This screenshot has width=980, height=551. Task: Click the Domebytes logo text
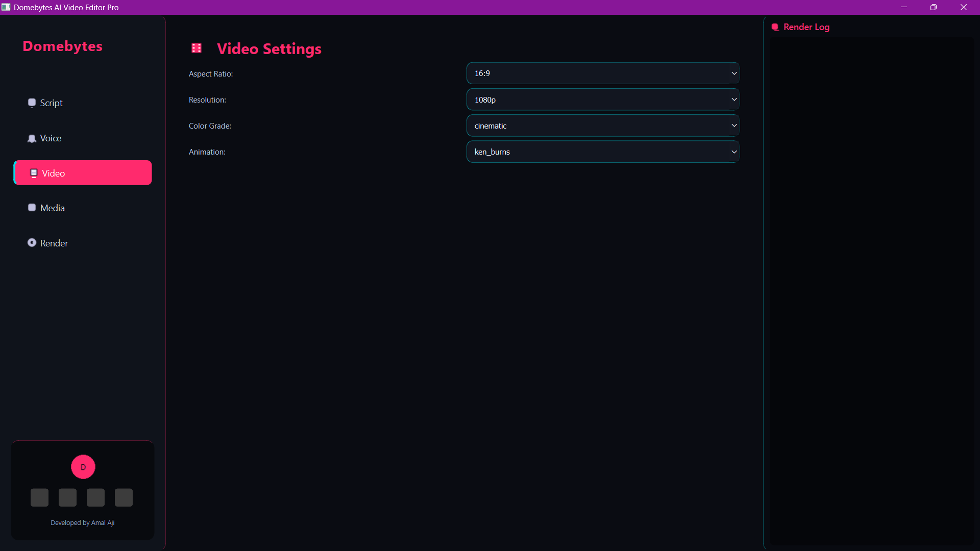point(62,46)
